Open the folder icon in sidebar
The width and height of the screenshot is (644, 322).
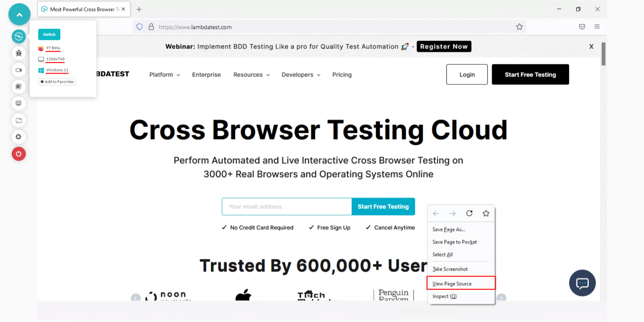pyautogui.click(x=19, y=120)
